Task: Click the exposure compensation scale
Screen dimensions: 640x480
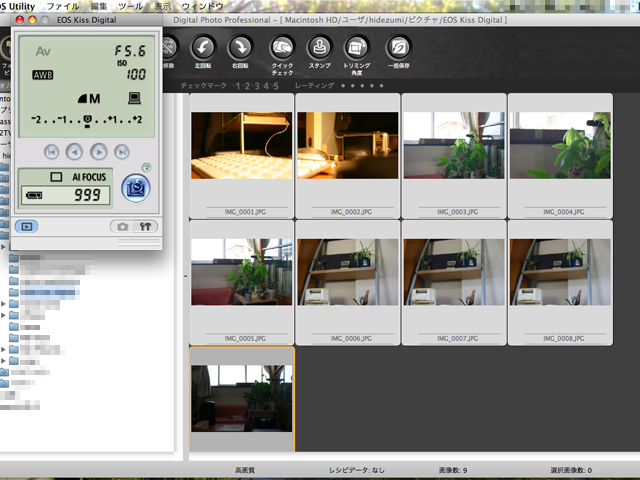Action: tap(87, 120)
